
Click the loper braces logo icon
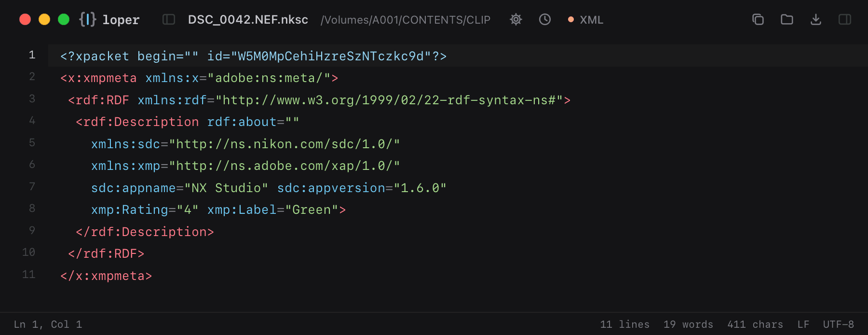tap(88, 19)
